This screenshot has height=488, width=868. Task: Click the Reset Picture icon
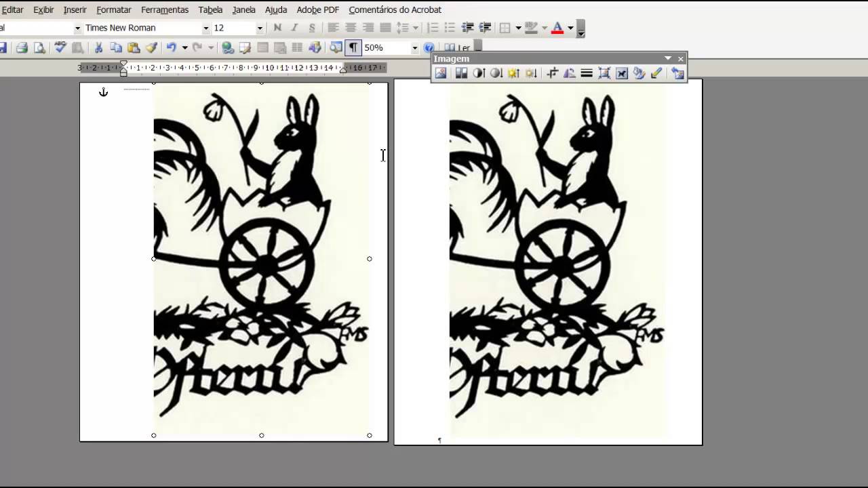point(678,73)
